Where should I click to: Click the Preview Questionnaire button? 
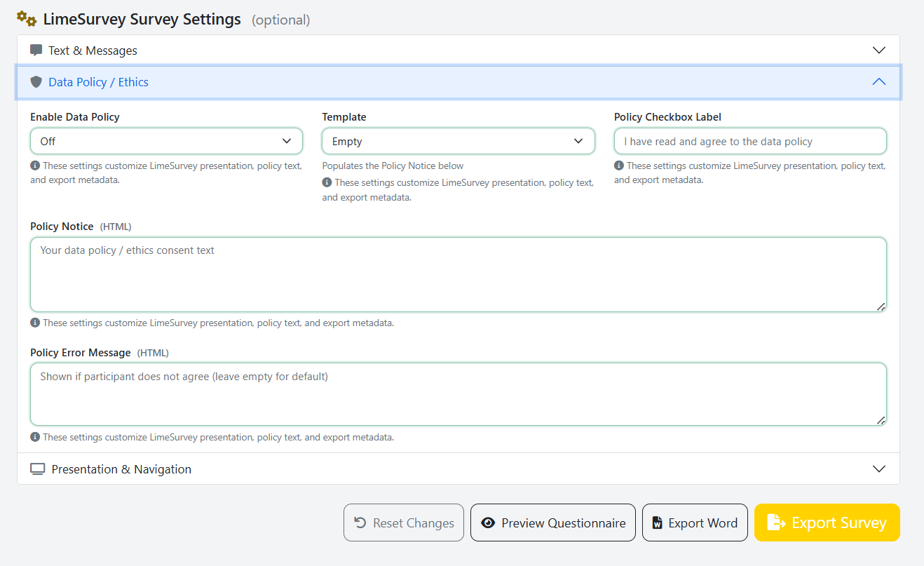pos(553,523)
